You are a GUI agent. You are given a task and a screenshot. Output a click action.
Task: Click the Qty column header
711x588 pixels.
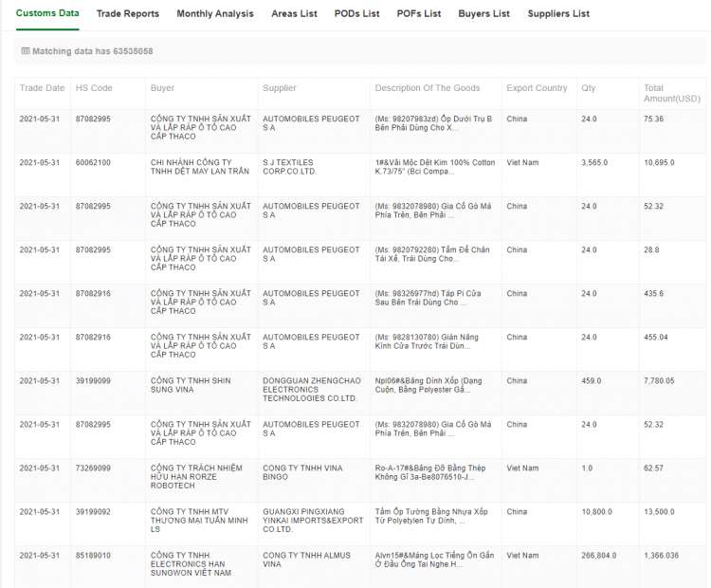589,88
